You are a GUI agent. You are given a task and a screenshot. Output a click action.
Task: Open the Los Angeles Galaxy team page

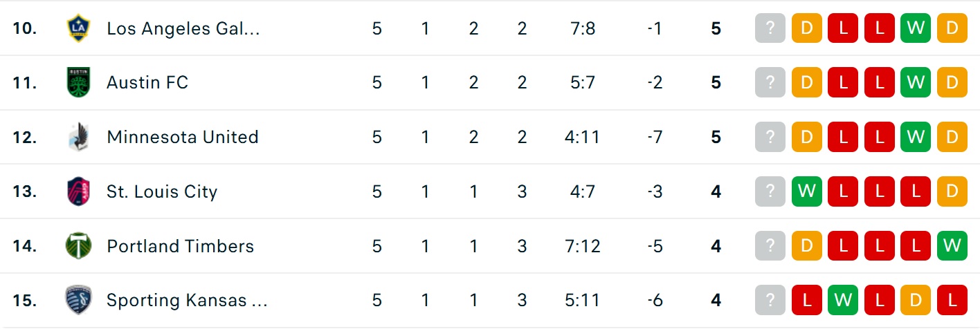183,28
